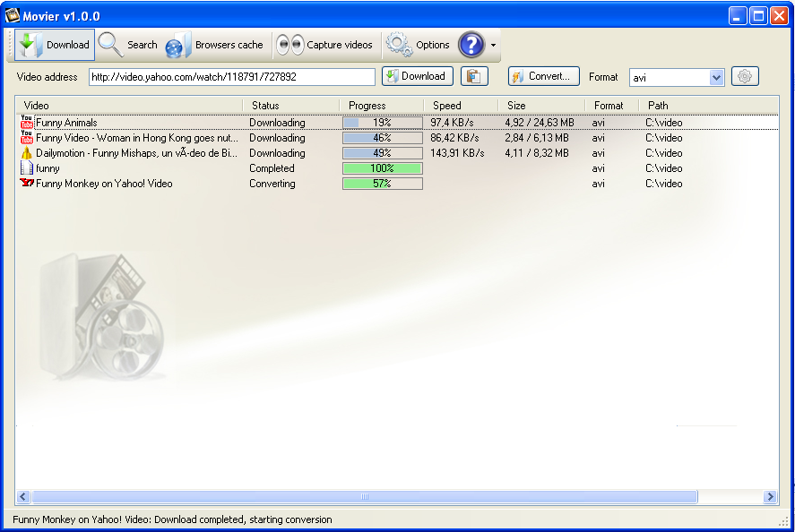This screenshot has height=532, width=795.
Task: Sort by the Path column header
Action: tap(709, 106)
